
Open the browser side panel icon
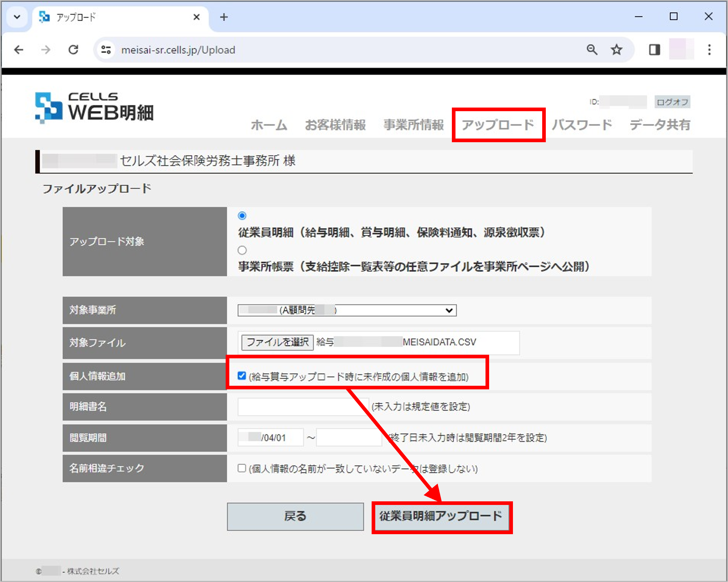point(655,50)
